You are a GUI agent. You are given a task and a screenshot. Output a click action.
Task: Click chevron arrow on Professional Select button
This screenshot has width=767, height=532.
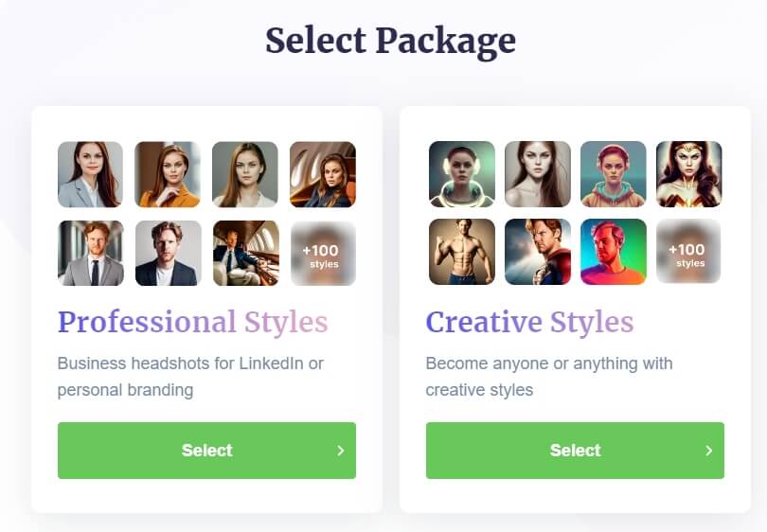click(341, 451)
